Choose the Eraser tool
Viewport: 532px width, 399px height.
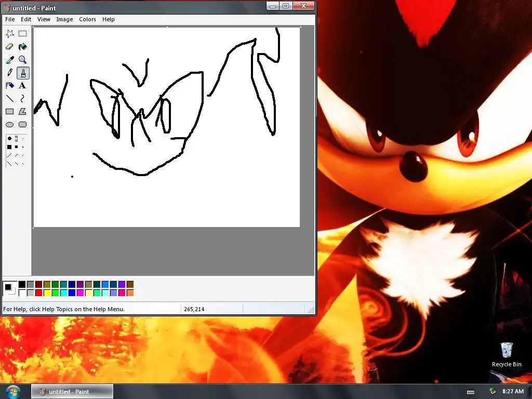click(10, 46)
